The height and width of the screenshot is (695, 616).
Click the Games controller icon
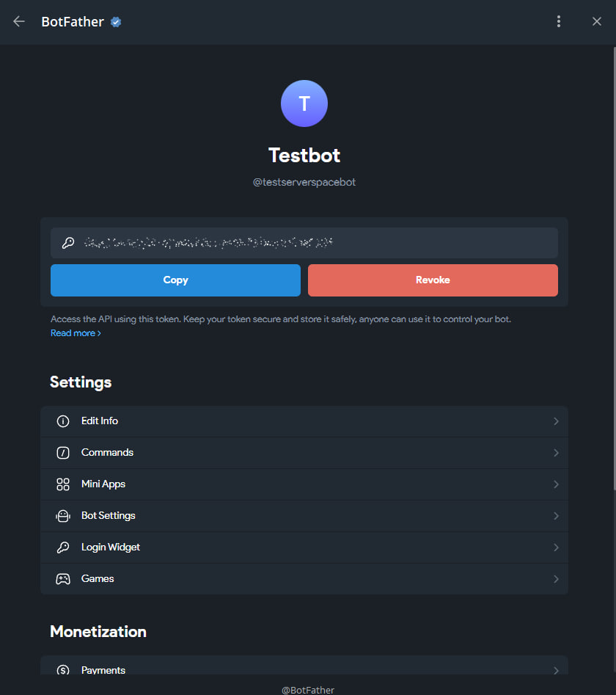63,579
